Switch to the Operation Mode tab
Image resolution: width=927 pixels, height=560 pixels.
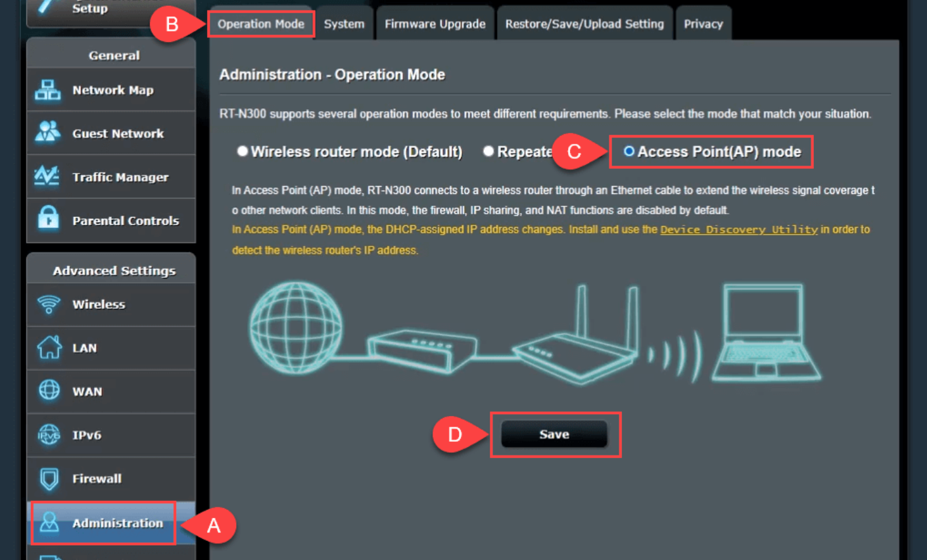click(261, 24)
